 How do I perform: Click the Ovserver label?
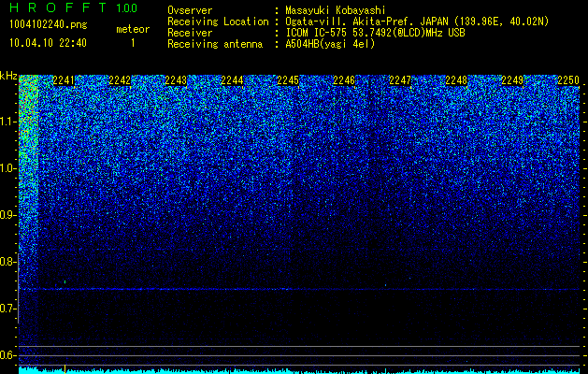click(190, 10)
